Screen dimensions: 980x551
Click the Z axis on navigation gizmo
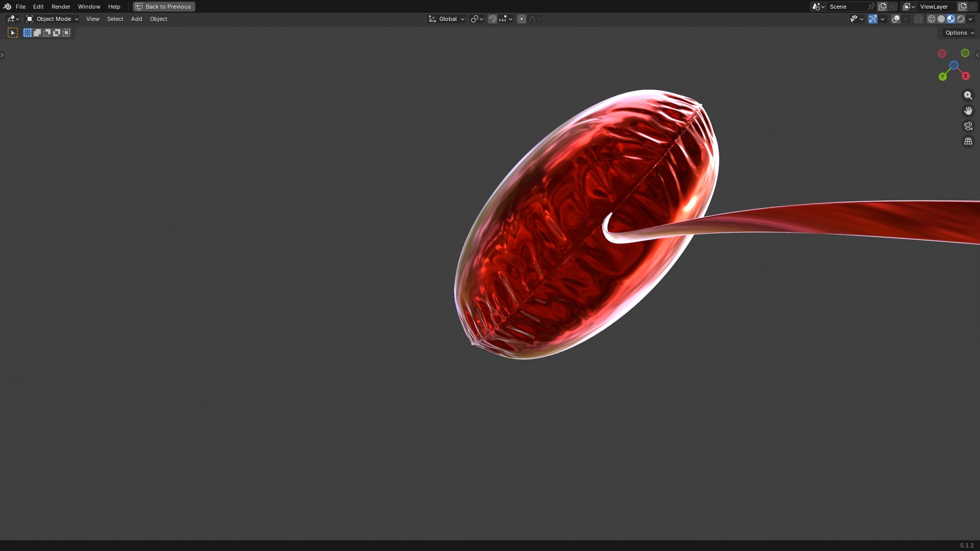pos(954,65)
